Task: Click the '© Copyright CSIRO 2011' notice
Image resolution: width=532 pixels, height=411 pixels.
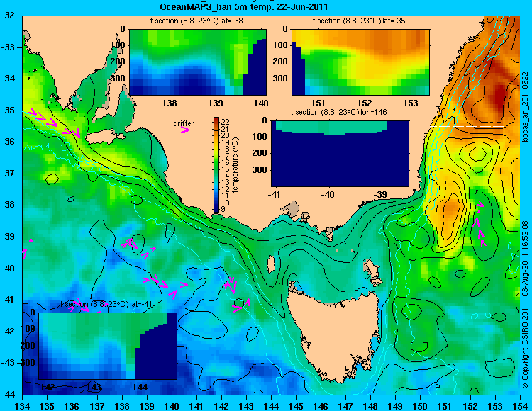Action: pos(525,344)
